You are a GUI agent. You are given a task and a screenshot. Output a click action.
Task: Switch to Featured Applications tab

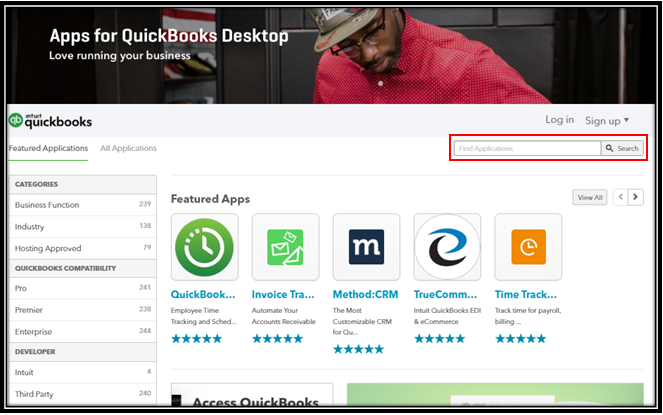tap(48, 148)
